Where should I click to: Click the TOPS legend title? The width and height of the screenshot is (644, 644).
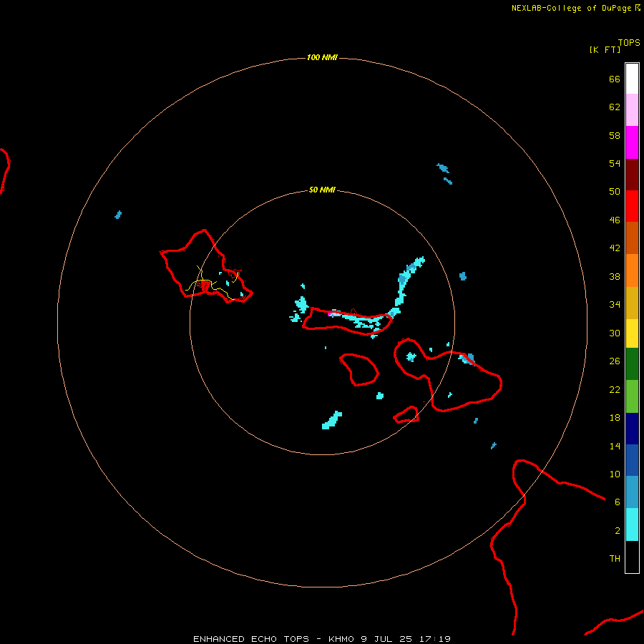pyautogui.click(x=629, y=42)
